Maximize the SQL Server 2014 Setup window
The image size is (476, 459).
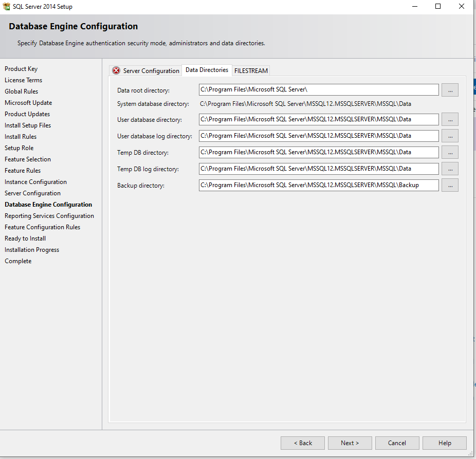click(438, 6)
